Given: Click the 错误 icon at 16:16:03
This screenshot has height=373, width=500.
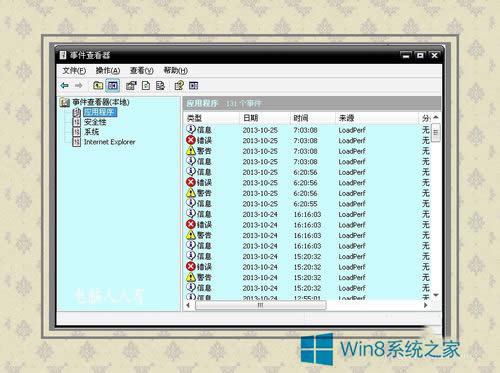Looking at the screenshot, I should pos(191,224).
